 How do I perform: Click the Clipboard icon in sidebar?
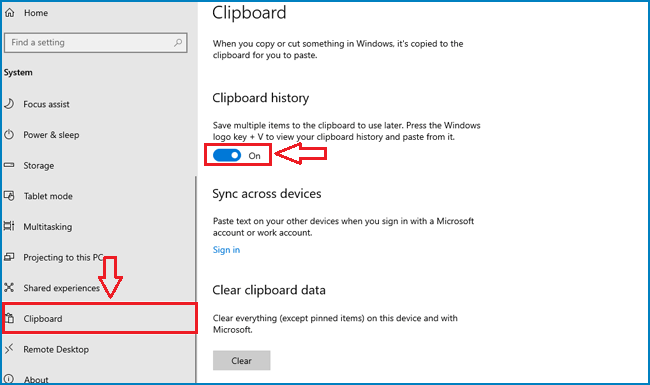pyautogui.click(x=10, y=318)
